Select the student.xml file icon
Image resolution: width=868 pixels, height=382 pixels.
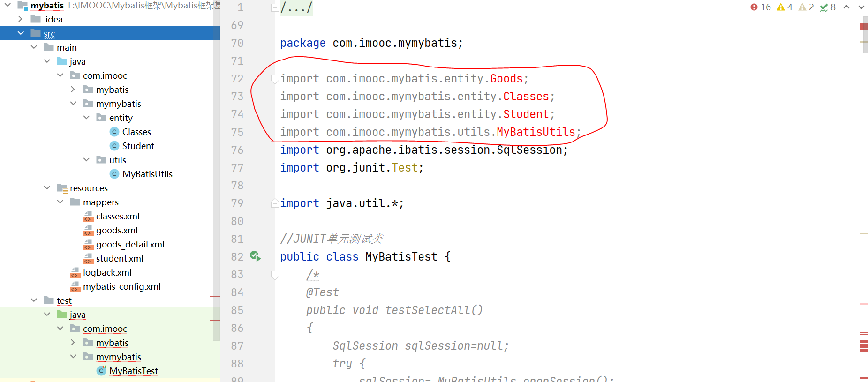(88, 259)
